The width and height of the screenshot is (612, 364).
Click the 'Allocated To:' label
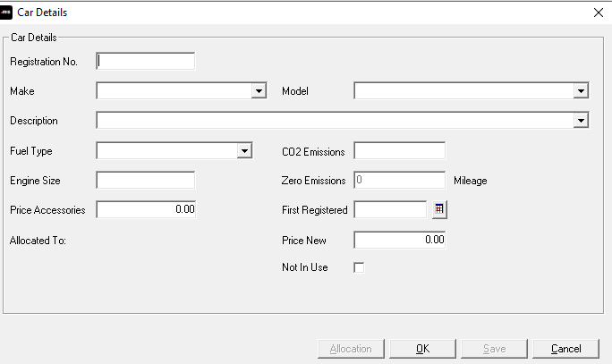click(x=38, y=241)
